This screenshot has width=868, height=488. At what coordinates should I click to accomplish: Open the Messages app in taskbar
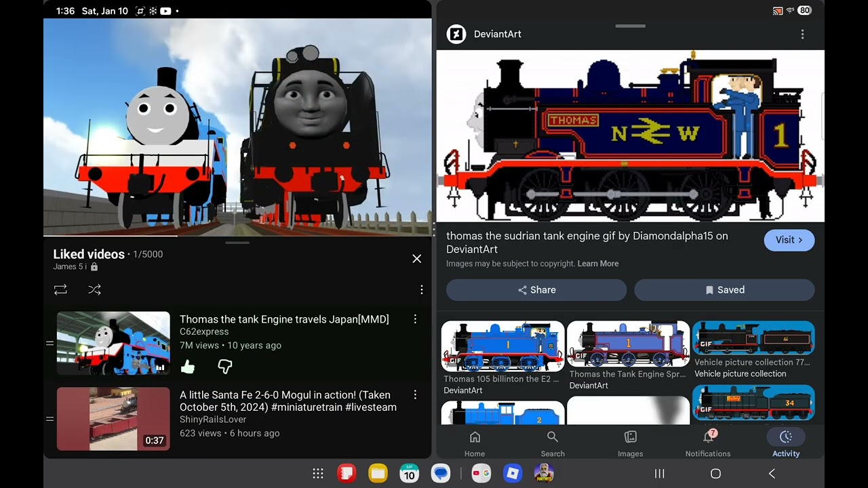(441, 473)
